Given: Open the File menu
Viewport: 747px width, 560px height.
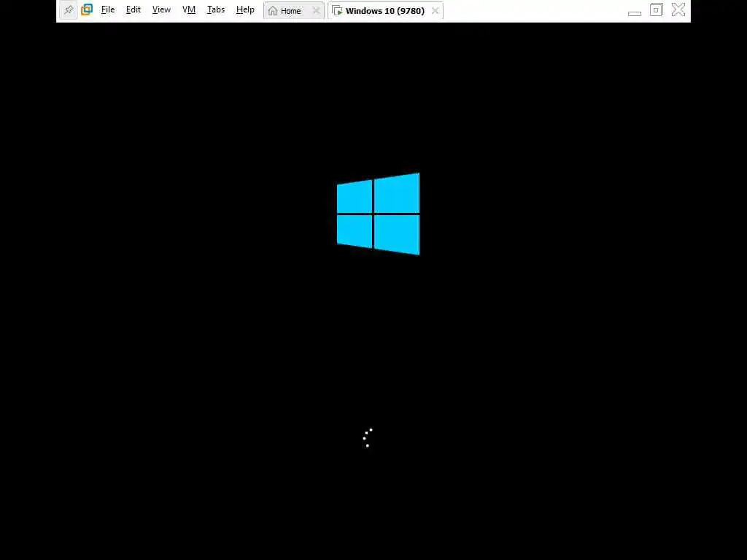Looking at the screenshot, I should tap(108, 9).
